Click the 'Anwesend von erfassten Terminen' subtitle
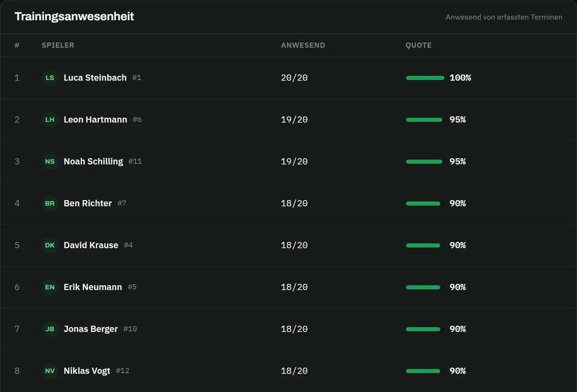This screenshot has height=392, width=577. 504,17
